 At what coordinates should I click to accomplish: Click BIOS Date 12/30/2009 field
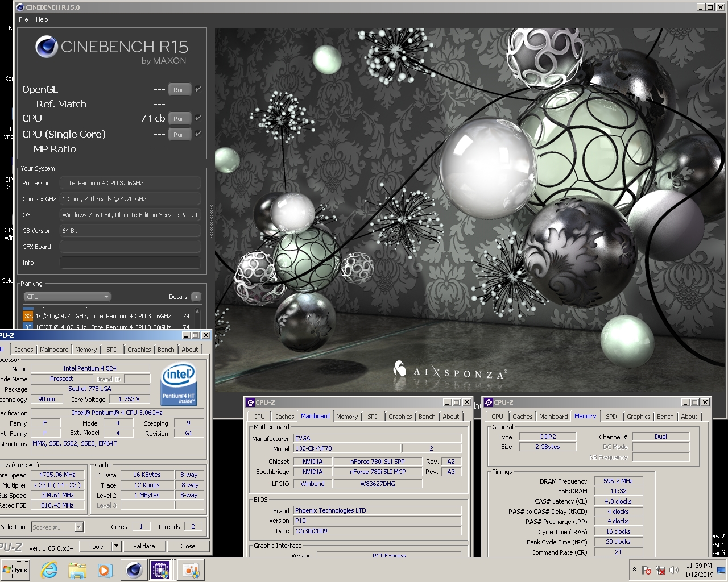(377, 531)
